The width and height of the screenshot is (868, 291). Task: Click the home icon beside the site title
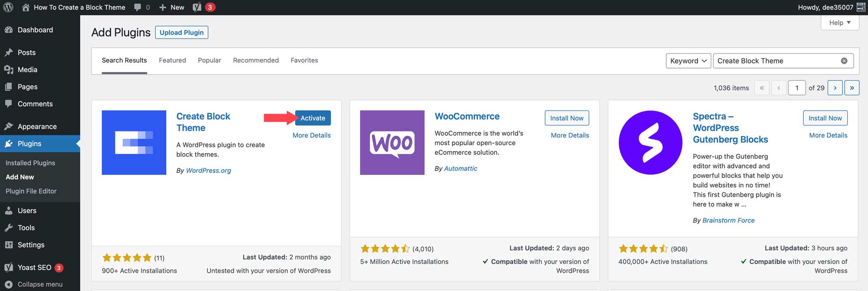point(26,7)
